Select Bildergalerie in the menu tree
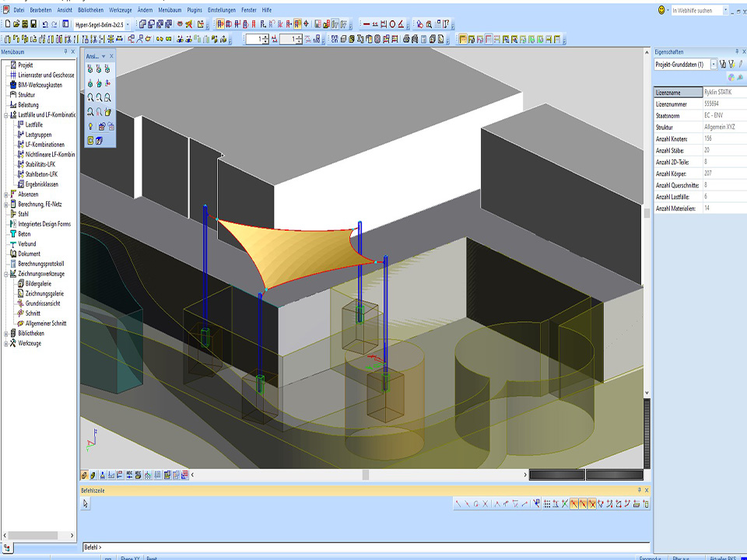The image size is (747, 560). 39,284
